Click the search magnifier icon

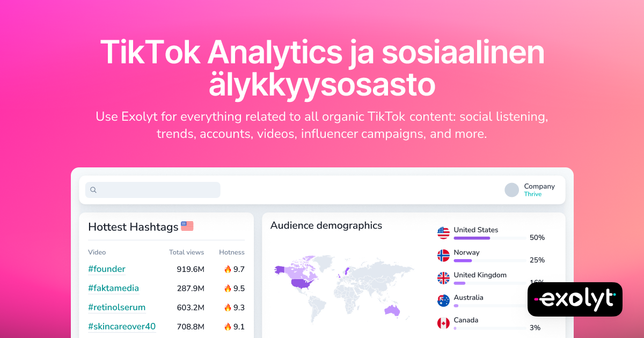93,190
